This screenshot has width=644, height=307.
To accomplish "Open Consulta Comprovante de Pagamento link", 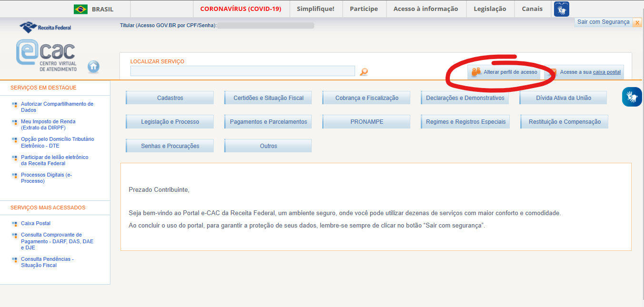I will 57,241.
